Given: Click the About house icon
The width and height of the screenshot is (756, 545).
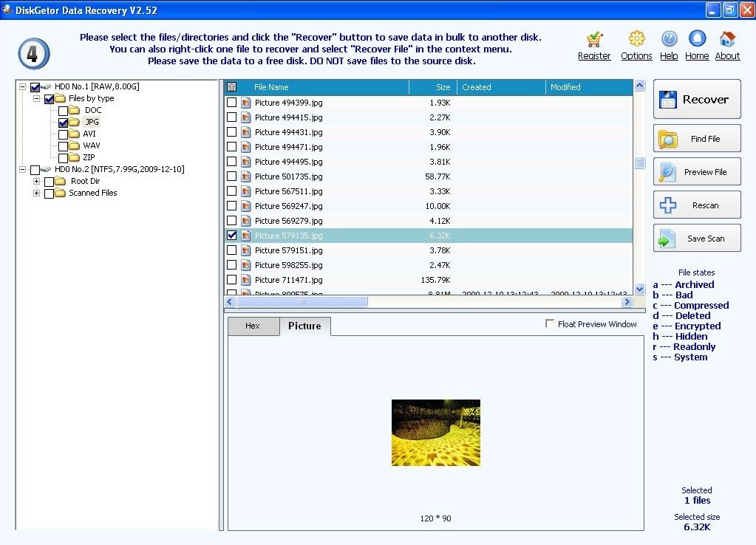Looking at the screenshot, I should coord(728,38).
